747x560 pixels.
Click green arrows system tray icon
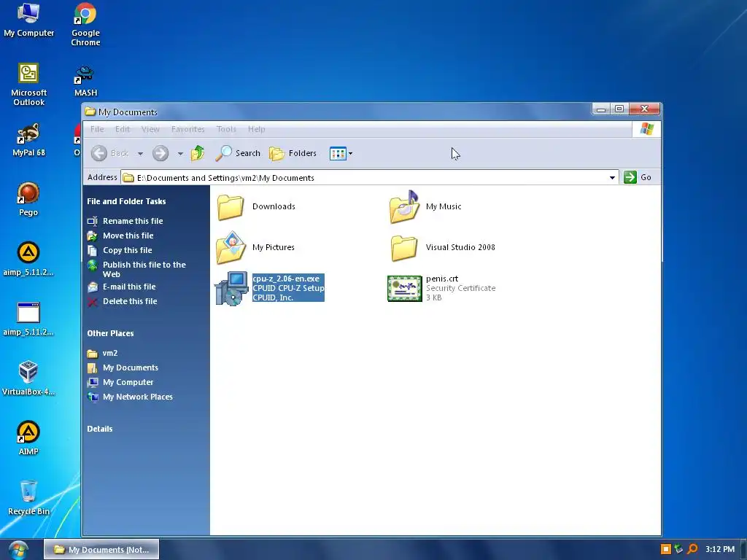tap(679, 550)
